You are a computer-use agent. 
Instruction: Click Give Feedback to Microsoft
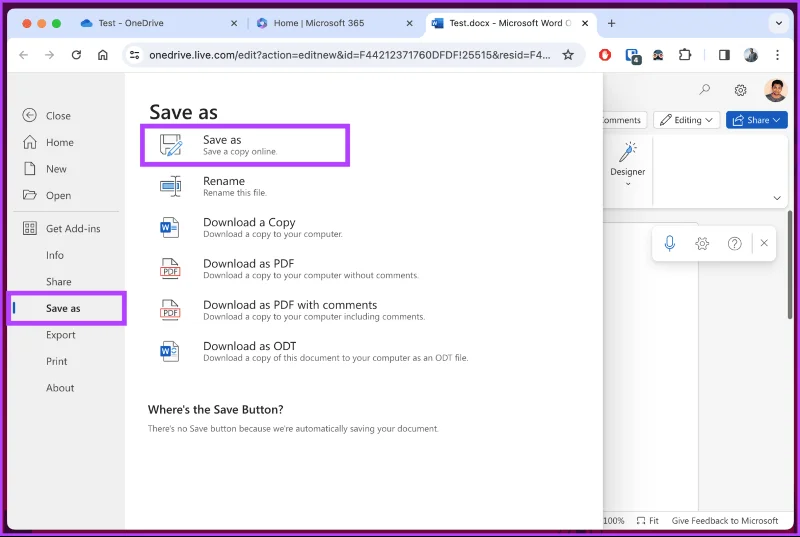click(x=724, y=521)
